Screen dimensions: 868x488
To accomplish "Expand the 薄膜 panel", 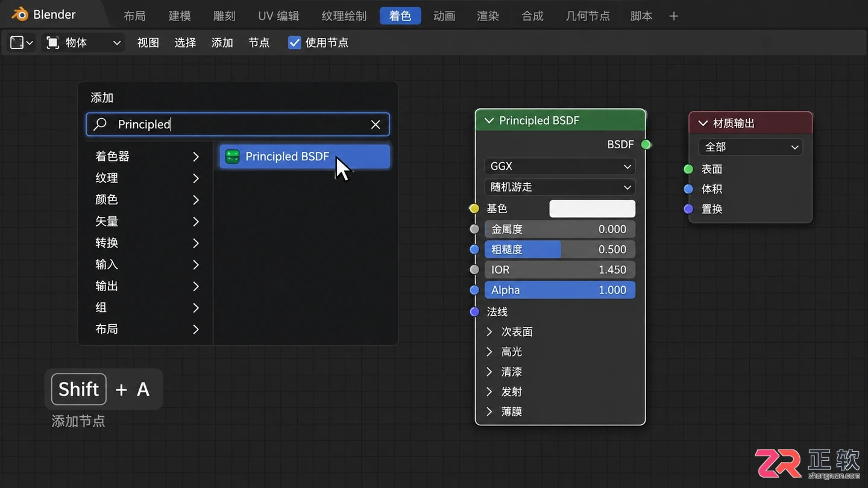I will coord(489,411).
